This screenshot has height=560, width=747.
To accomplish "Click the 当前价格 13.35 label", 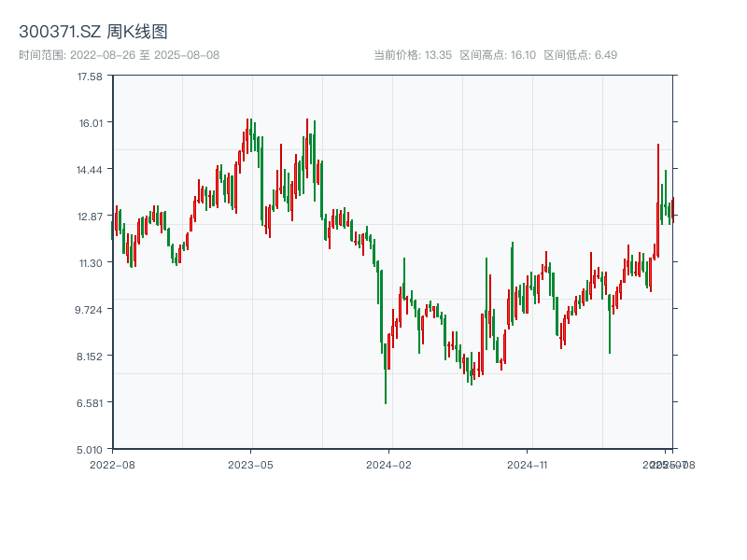I will click(x=413, y=55).
